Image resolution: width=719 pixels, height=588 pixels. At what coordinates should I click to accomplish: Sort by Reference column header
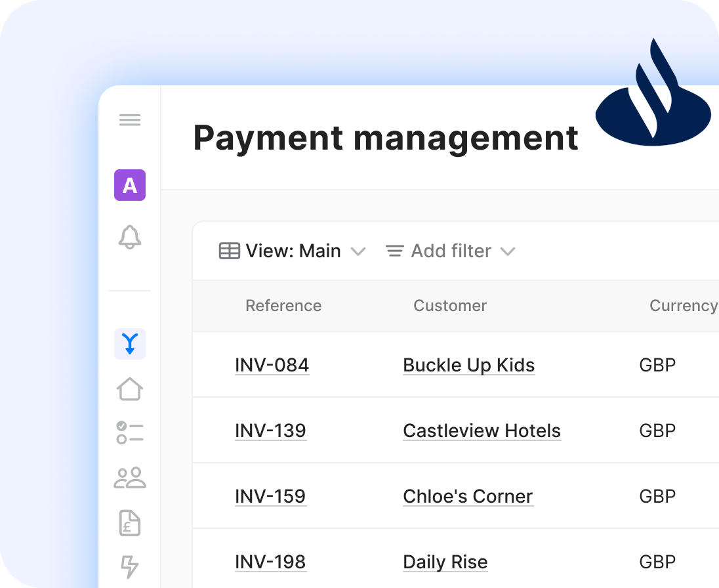[x=283, y=306]
